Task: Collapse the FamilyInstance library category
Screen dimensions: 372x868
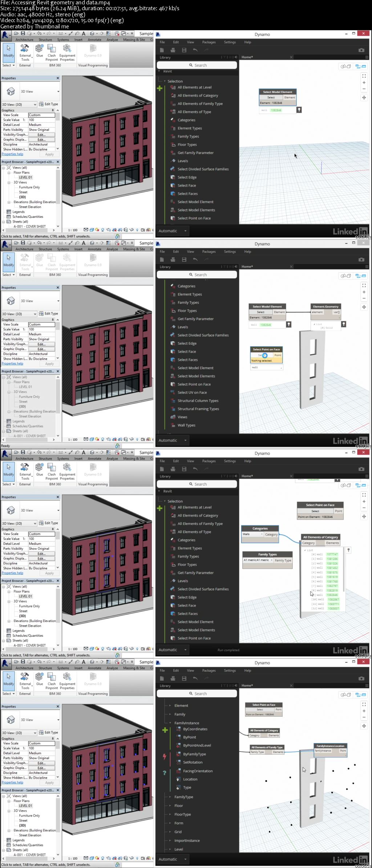Action: [x=170, y=723]
